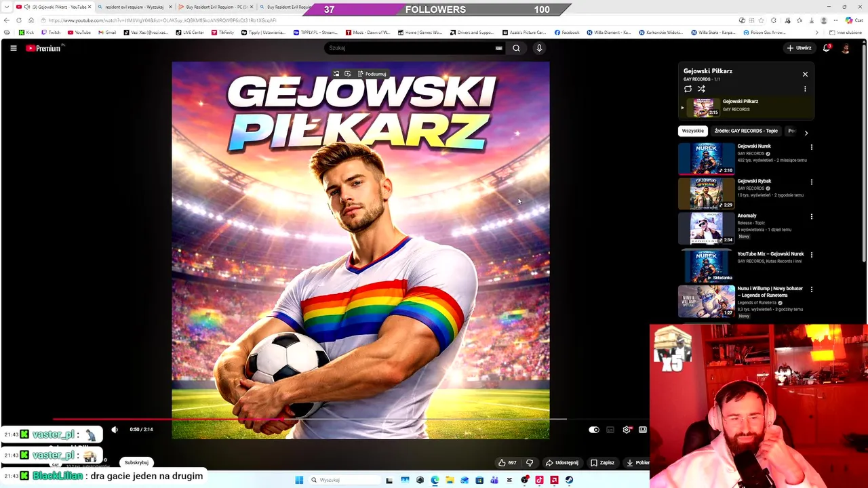Image resolution: width=868 pixels, height=488 pixels.
Task: Open the Facebook bookmark
Action: (x=567, y=33)
